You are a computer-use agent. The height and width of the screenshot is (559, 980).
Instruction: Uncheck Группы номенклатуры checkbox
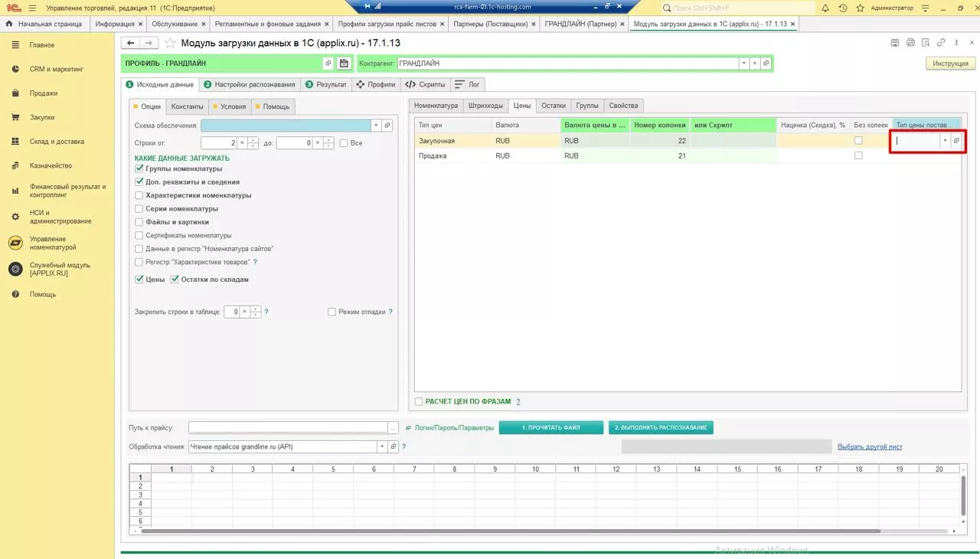[139, 168]
